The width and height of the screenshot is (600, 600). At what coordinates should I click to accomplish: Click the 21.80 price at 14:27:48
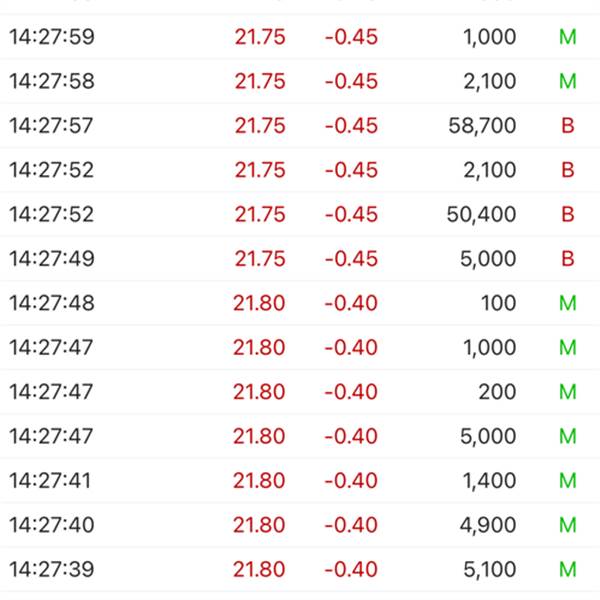(259, 303)
